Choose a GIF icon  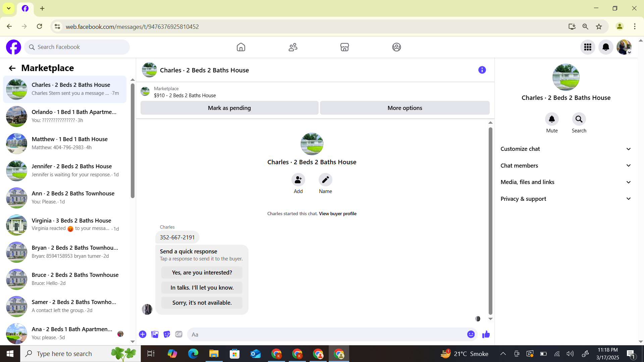(179, 334)
